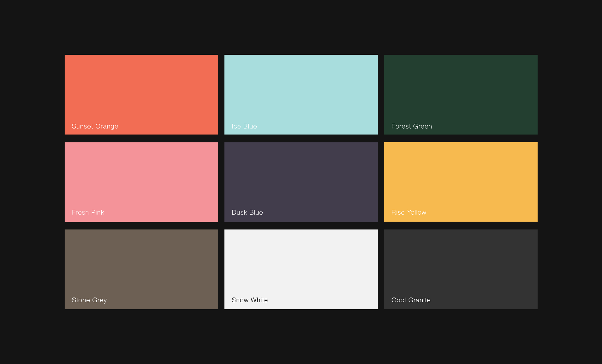Click the "Rise Yellow" label text
Image resolution: width=602 pixels, height=364 pixels.
click(409, 212)
